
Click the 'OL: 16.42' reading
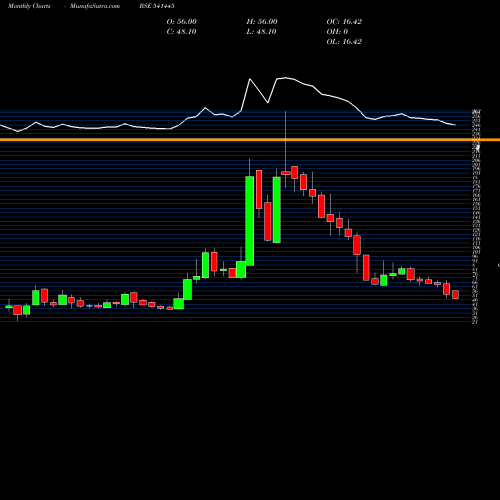pos(344,42)
